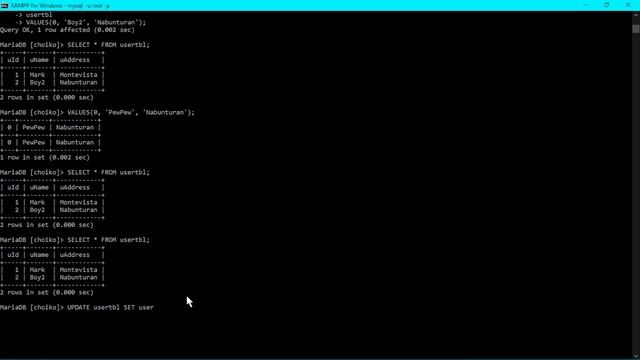Click the "Query OK, 1 row affected" line
640x360 pixels.
tap(67, 30)
